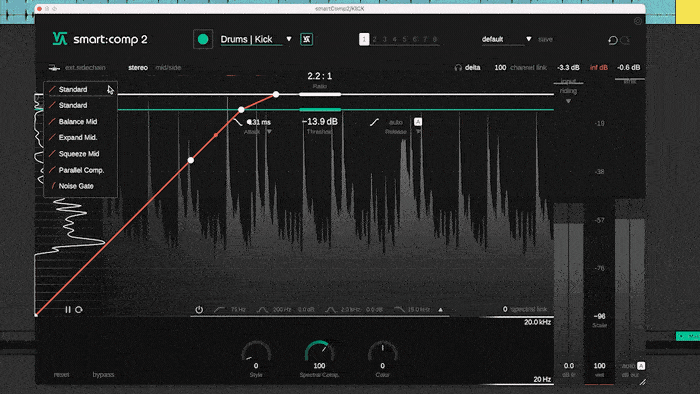Click the resize handle at the plugin corner
Viewport: 700px width, 394px height.
[x=642, y=382]
